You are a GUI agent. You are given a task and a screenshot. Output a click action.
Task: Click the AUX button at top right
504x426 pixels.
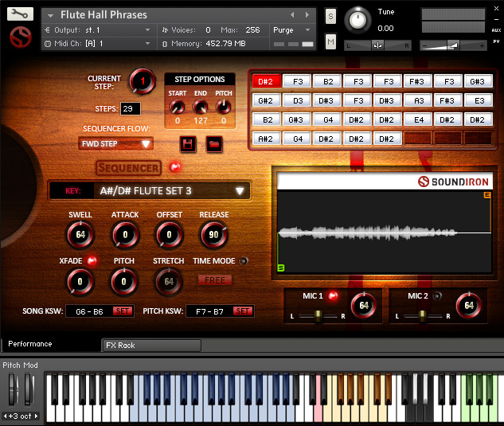pos(496,30)
